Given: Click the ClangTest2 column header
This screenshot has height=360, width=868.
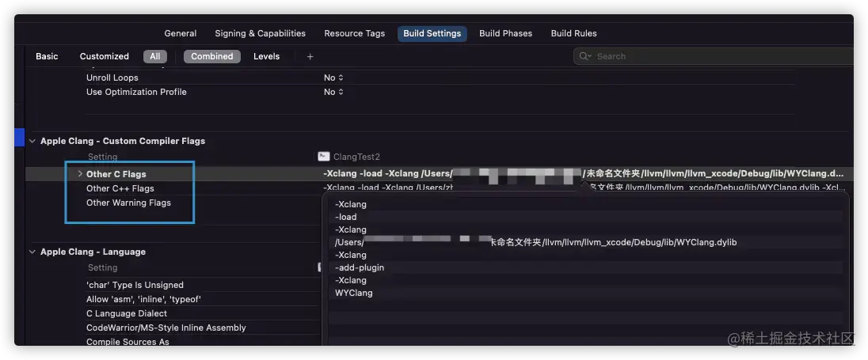Looking at the screenshot, I should click(x=356, y=157).
